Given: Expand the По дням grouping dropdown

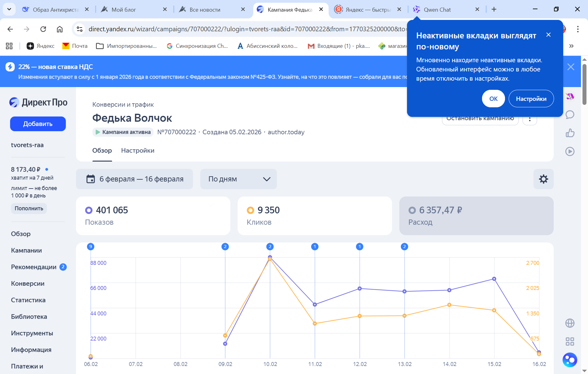Looking at the screenshot, I should click(x=238, y=179).
